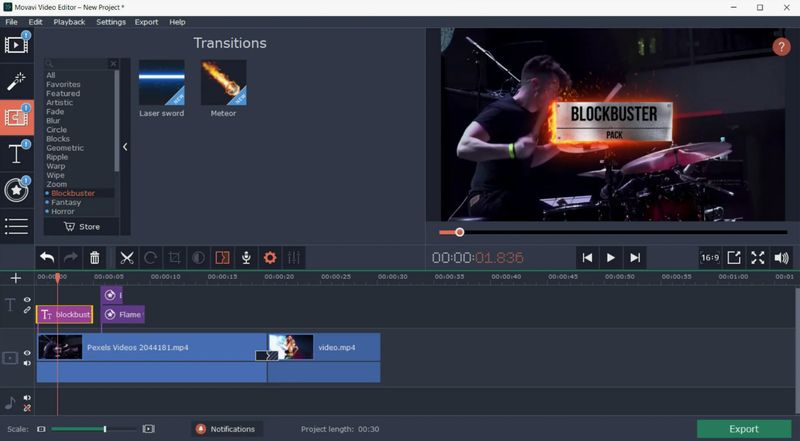The height and width of the screenshot is (441, 800).
Task: Collapse the transitions category list arrow
Action: tap(125, 147)
